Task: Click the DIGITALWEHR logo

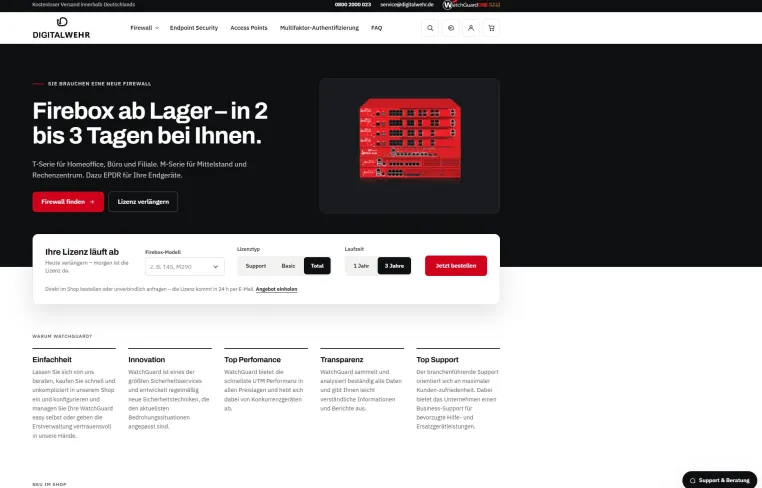Action: 61,28
